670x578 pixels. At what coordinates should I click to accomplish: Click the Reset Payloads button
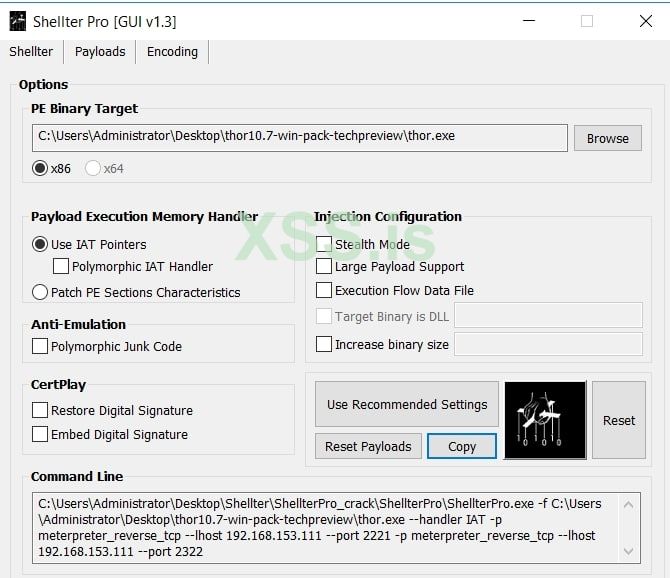tap(368, 446)
